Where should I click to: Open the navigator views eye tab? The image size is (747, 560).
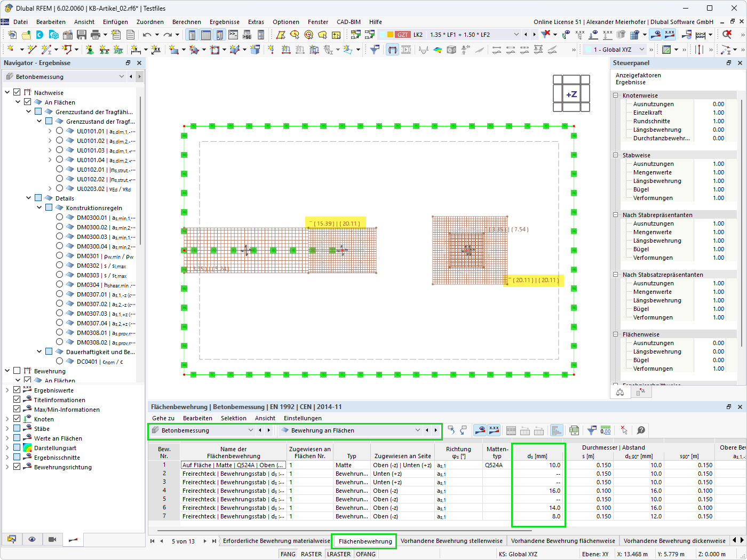pyautogui.click(x=32, y=539)
